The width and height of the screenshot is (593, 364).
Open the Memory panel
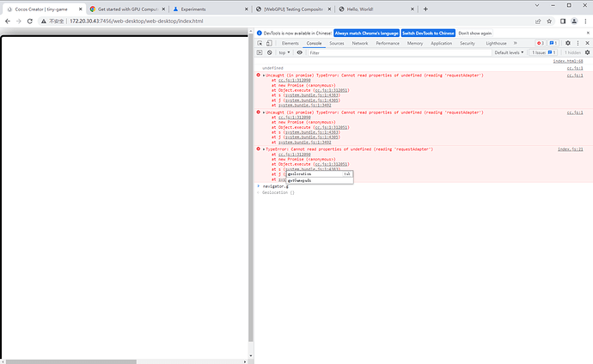(415, 44)
